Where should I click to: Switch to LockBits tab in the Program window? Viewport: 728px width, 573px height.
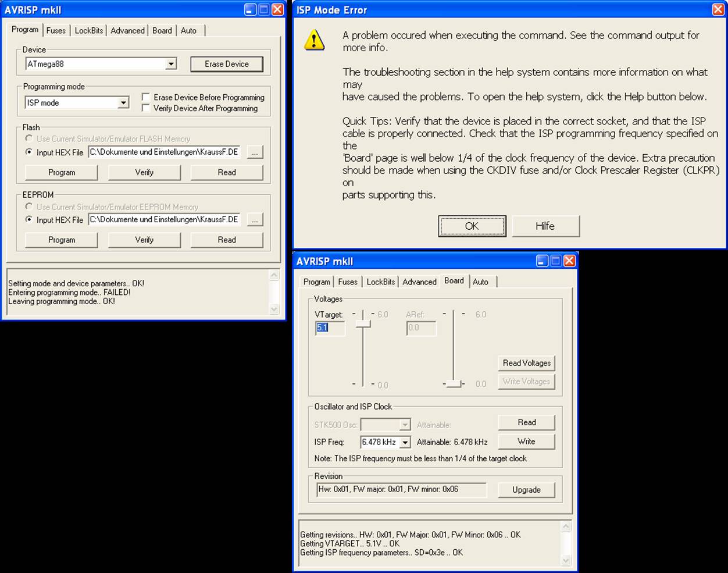click(89, 30)
